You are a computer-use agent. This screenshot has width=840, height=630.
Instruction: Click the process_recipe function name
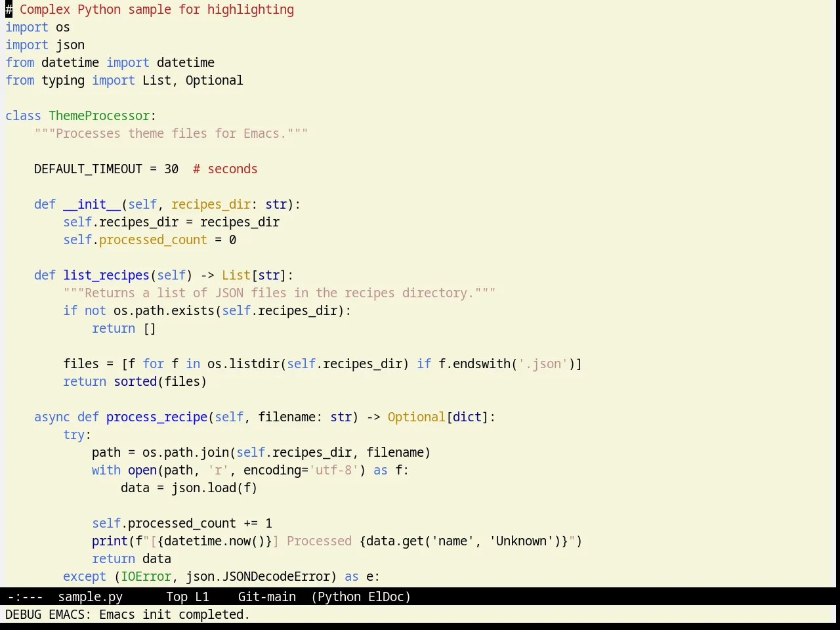[x=157, y=417]
